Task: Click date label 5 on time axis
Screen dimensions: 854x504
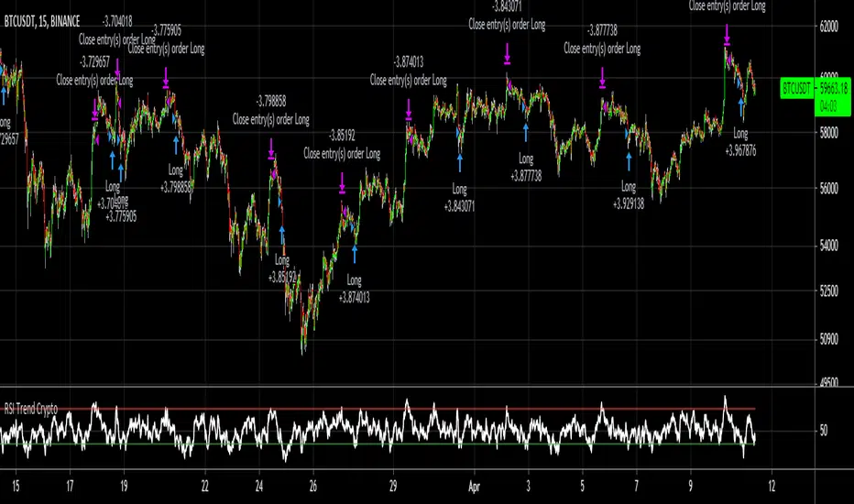Action: point(582,486)
